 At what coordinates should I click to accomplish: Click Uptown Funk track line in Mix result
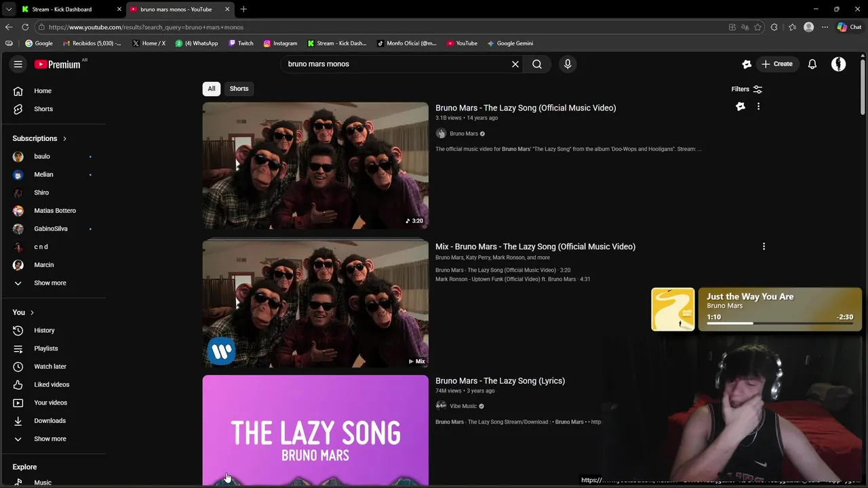tap(513, 279)
